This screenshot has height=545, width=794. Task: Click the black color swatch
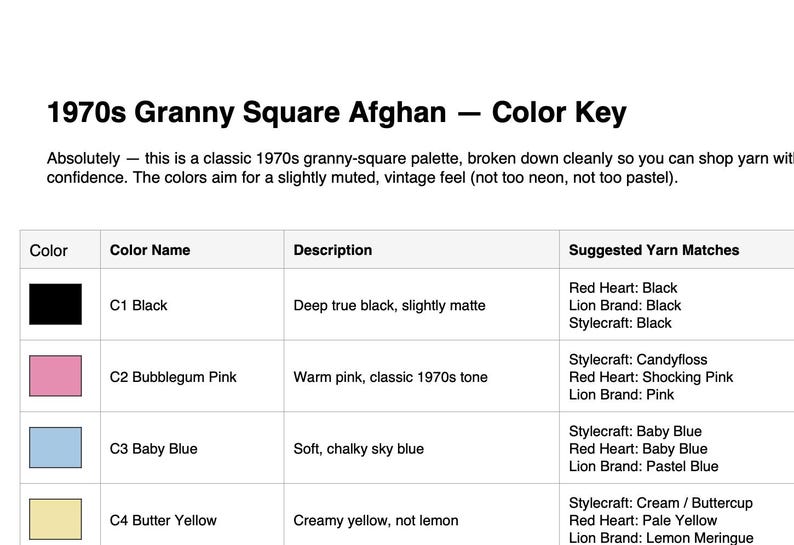click(55, 304)
